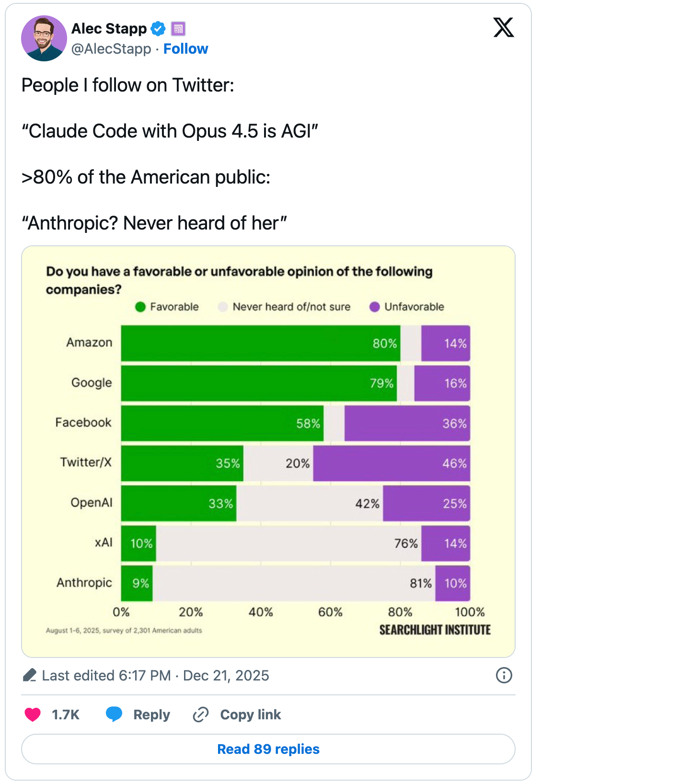
Task: Click the blue verified checkmark badge
Action: click(158, 29)
